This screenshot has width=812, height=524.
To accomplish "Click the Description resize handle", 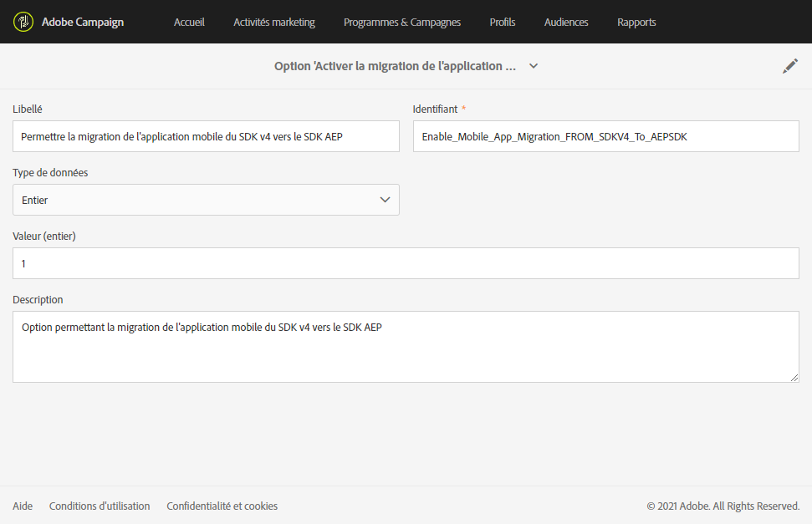I will click(x=794, y=378).
